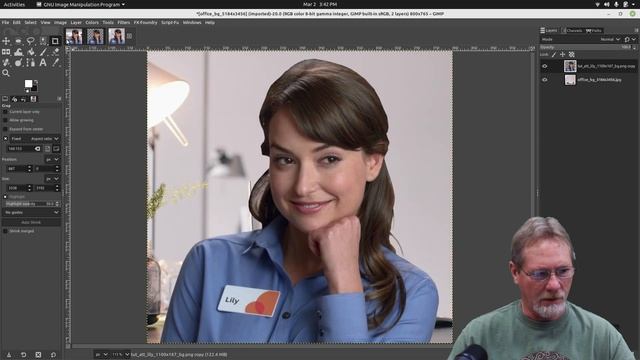Select the Free Select lasso tool
Screen dimensions: 640x360
pyautogui.click(x=31, y=41)
